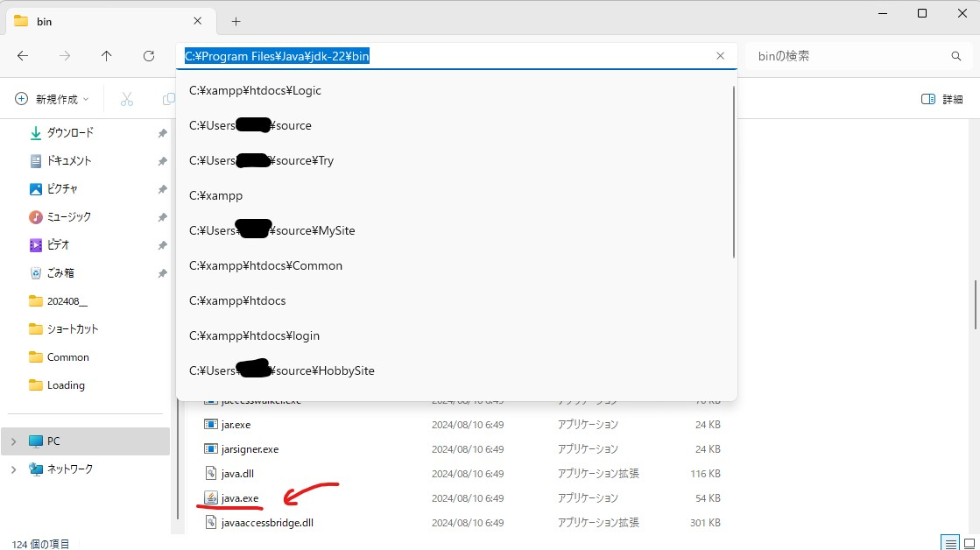Select C:\xampp\htdocs\Logic from address suggestions
980x550 pixels.
coord(255,90)
